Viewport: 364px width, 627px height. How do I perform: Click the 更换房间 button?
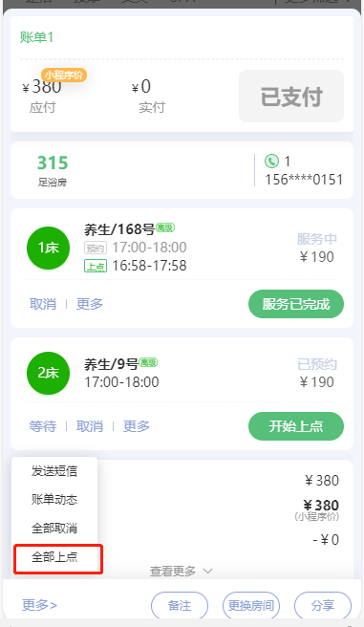(x=251, y=605)
